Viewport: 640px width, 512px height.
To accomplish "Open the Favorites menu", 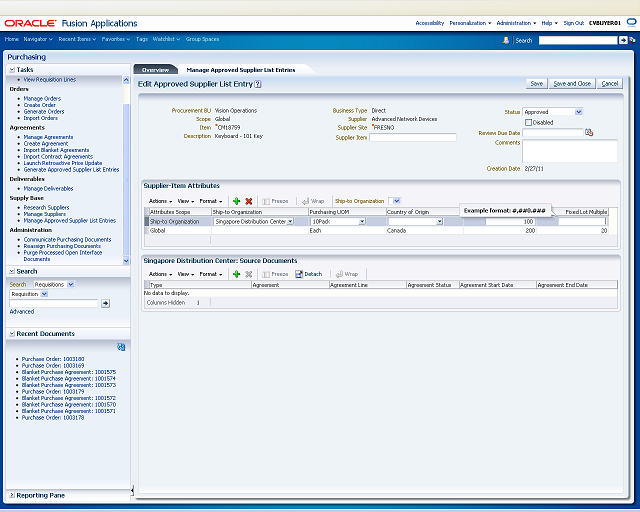I will 116,39.
